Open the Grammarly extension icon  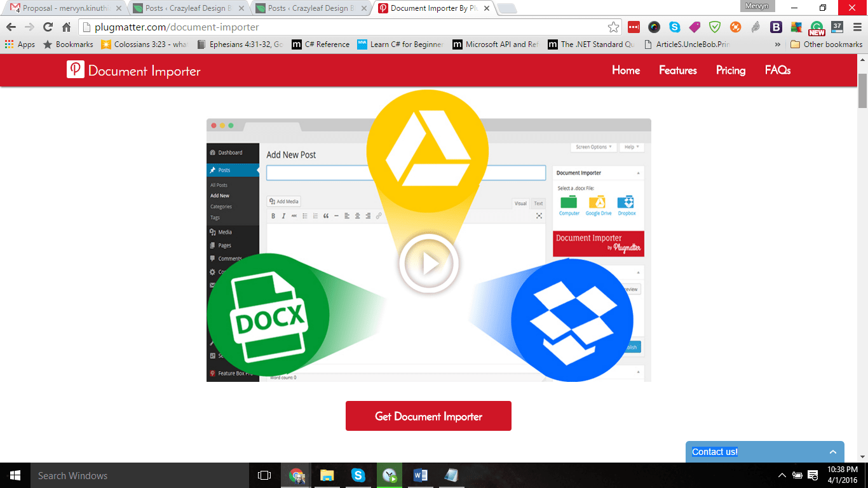click(817, 27)
